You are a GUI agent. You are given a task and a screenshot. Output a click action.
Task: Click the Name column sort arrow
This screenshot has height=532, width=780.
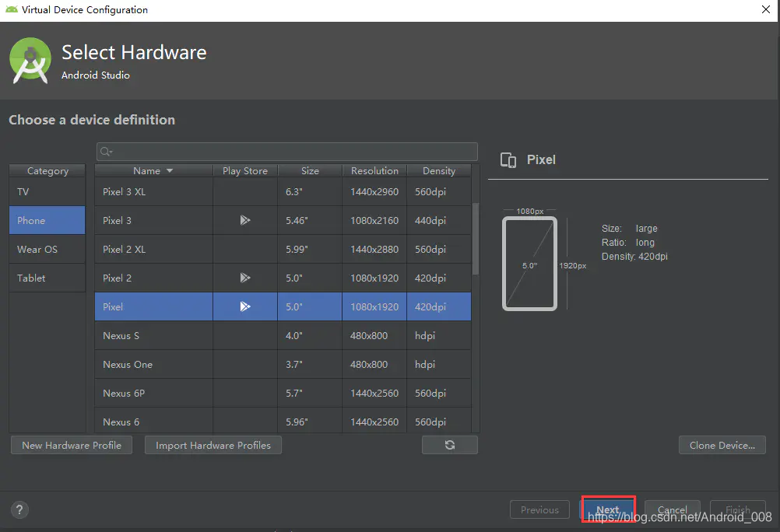click(x=170, y=170)
